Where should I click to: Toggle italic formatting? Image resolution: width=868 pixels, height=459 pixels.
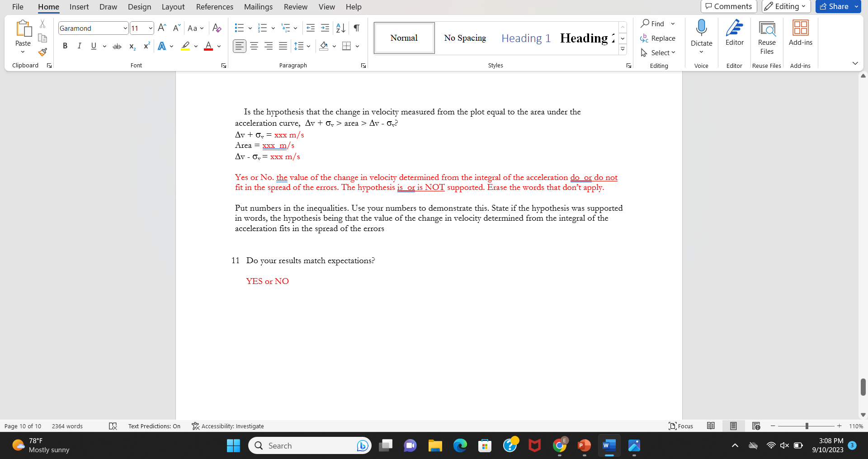click(79, 46)
